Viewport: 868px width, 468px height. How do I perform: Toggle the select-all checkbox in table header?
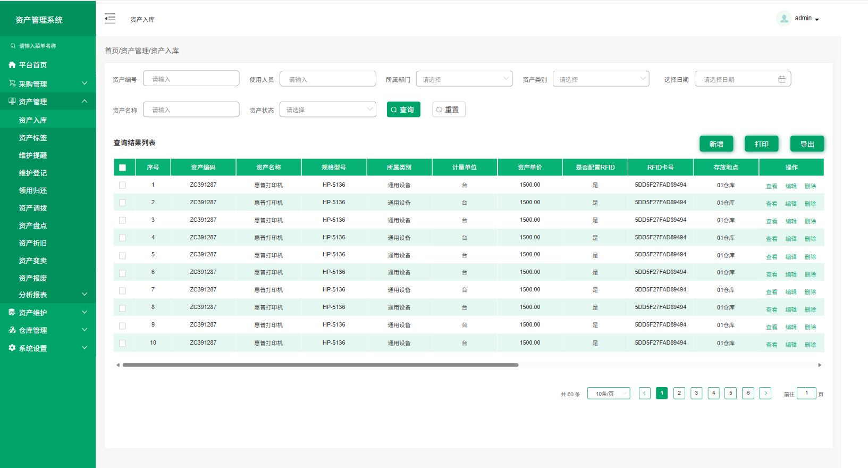click(123, 168)
